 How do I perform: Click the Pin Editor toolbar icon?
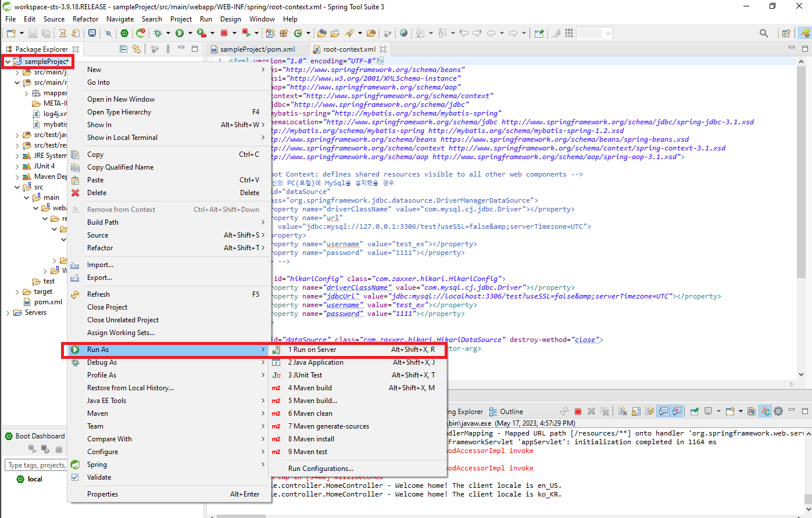pos(539,33)
